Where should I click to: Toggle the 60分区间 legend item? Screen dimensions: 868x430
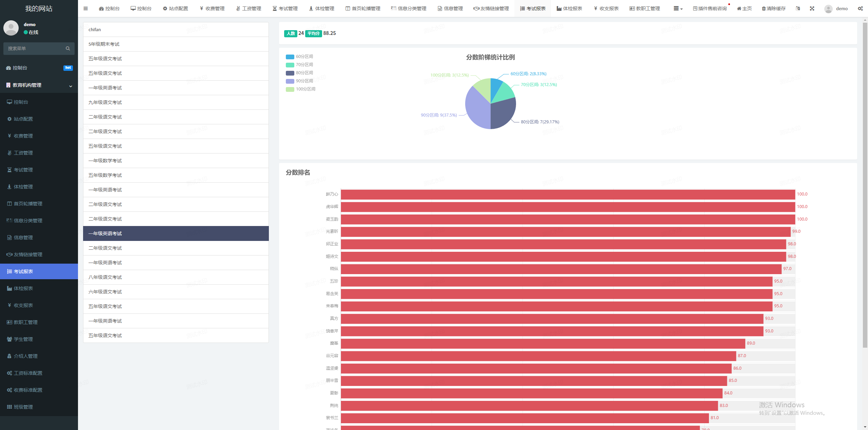pos(300,57)
